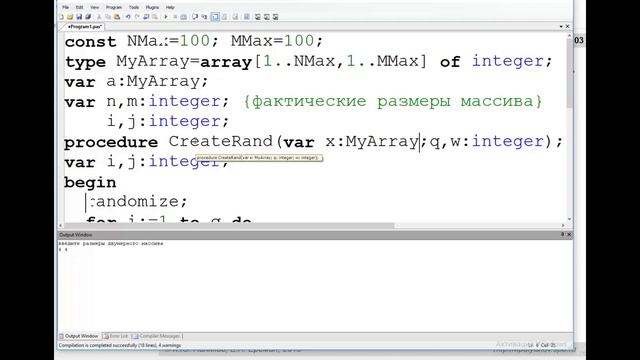Open the File menu
This screenshot has height=360, width=640.
(x=66, y=7)
